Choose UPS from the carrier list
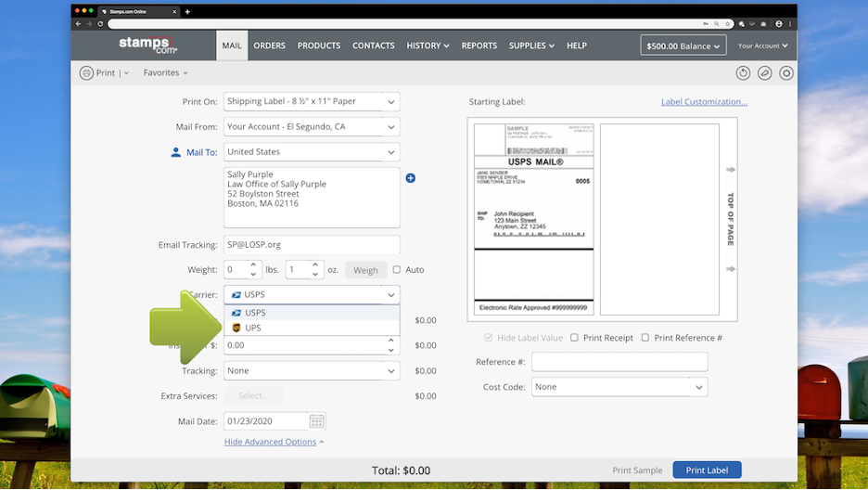868x490 pixels. tap(253, 328)
